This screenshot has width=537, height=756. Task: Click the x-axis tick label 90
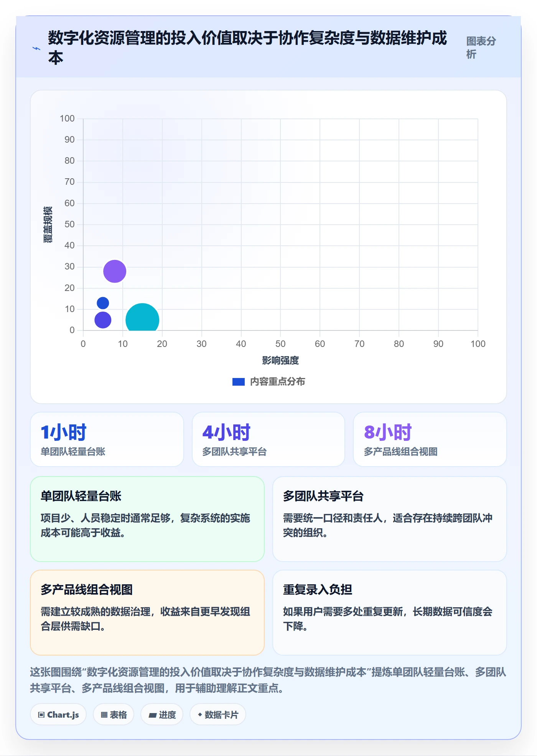[438, 344]
